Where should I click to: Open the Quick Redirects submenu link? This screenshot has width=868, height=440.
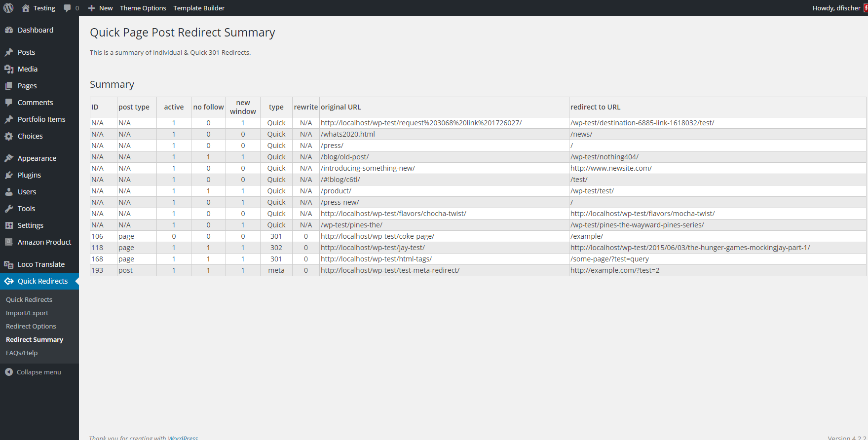(29, 299)
